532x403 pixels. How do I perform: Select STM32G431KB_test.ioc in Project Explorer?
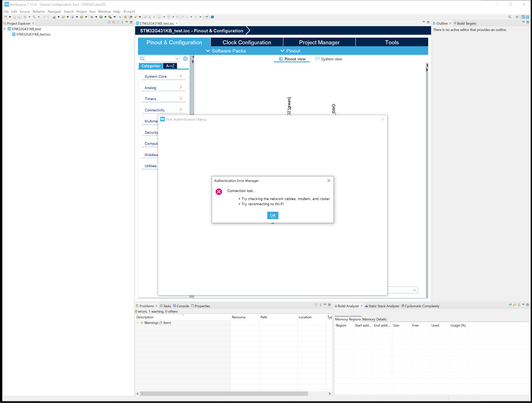pos(31,34)
